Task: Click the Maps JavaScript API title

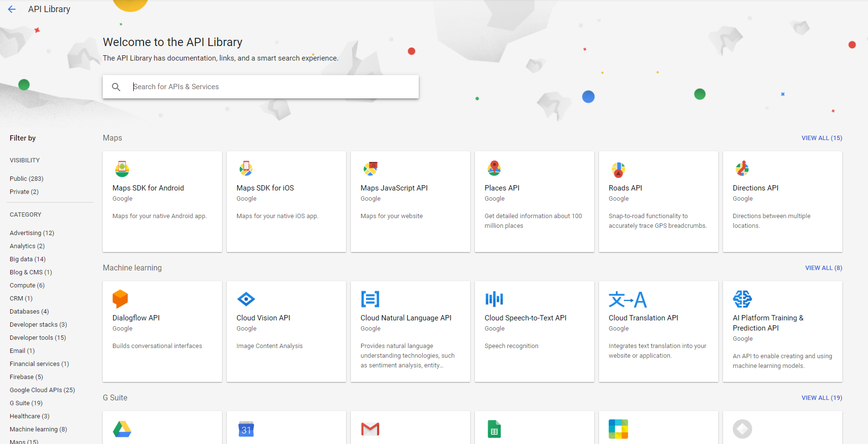Action: click(394, 188)
